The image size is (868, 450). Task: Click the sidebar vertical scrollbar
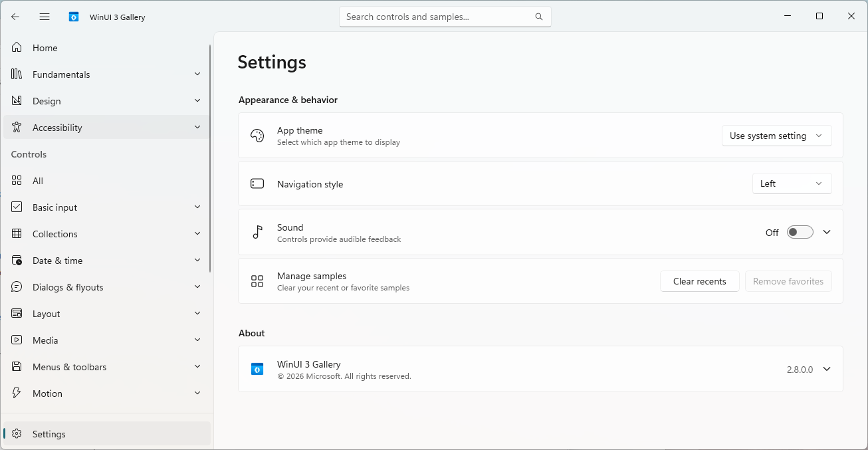(211, 158)
